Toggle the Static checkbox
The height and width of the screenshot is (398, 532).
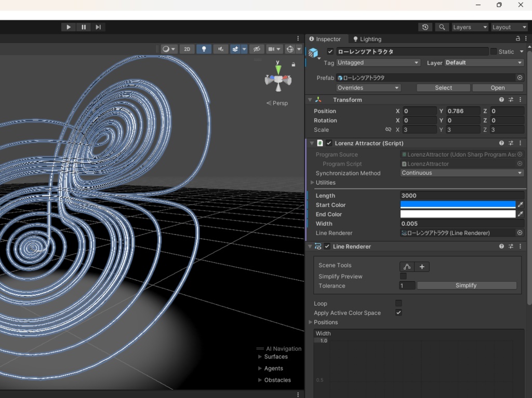(x=494, y=51)
